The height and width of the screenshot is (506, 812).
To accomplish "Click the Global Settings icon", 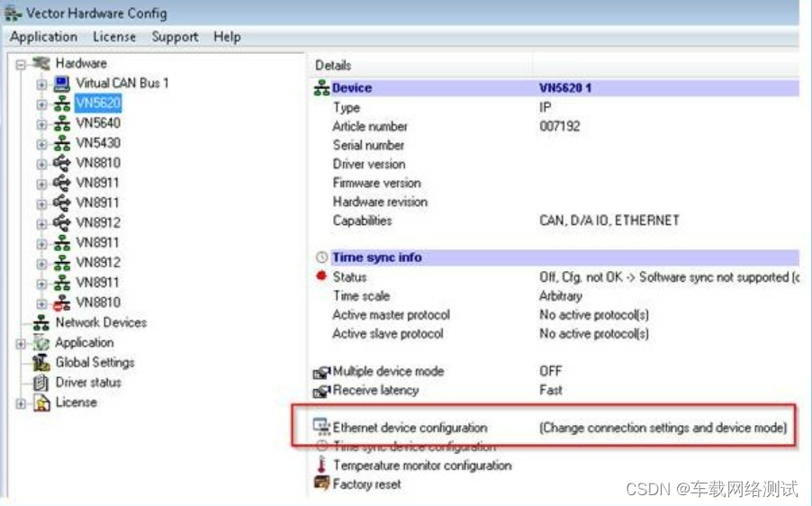I will (41, 363).
